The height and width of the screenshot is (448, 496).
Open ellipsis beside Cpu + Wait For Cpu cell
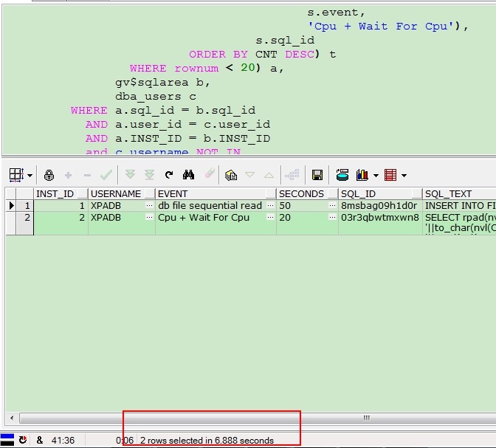click(270, 217)
